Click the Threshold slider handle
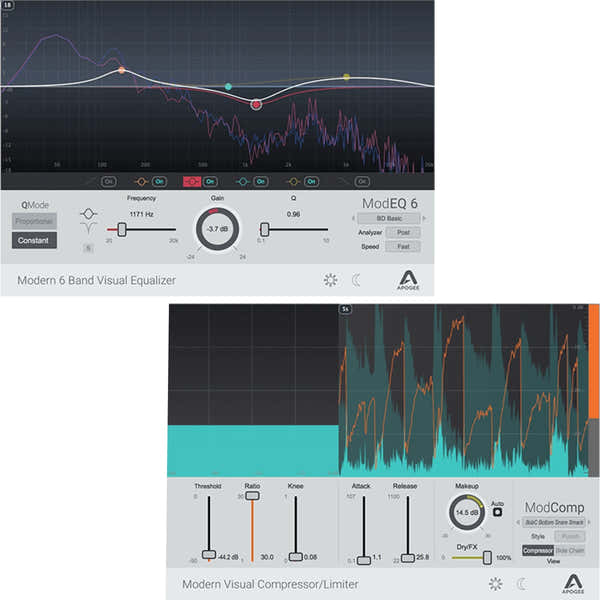The height and width of the screenshot is (600, 600). (x=209, y=554)
